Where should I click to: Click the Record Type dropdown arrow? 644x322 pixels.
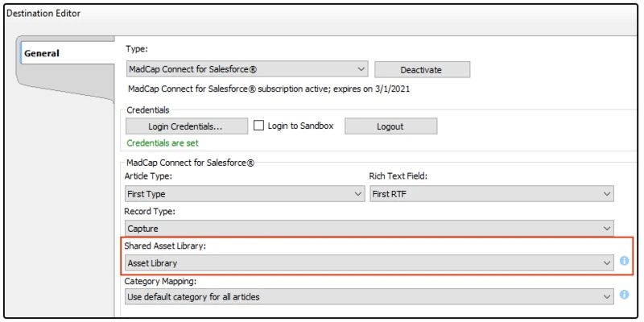click(x=607, y=229)
